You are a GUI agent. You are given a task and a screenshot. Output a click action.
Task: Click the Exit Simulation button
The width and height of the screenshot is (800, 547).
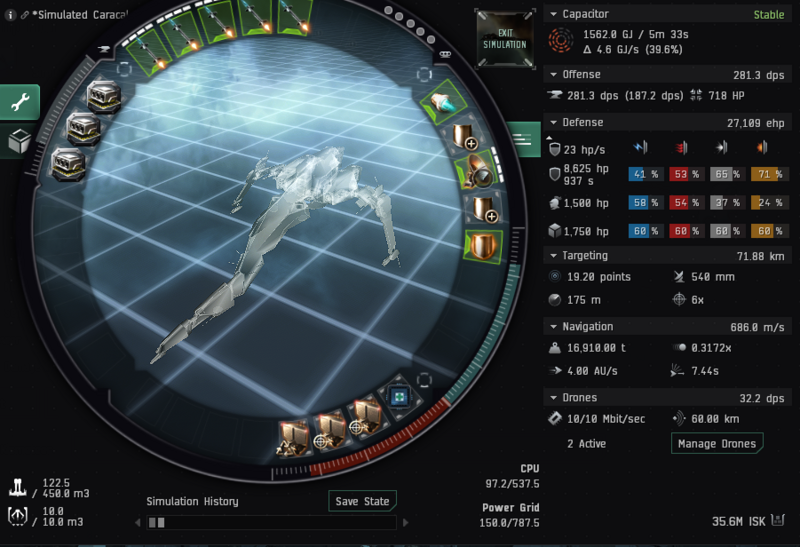[504, 38]
